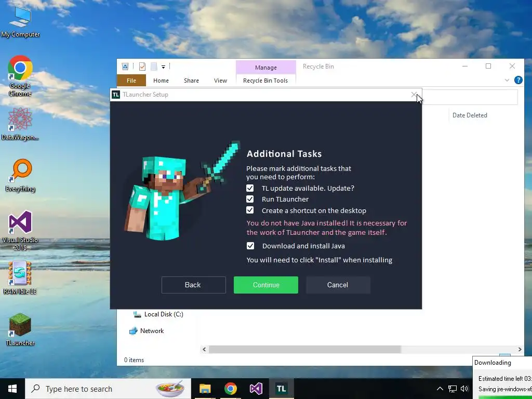This screenshot has width=532, height=399.
Task: Open the Windows Start menu
Action: 12,389
